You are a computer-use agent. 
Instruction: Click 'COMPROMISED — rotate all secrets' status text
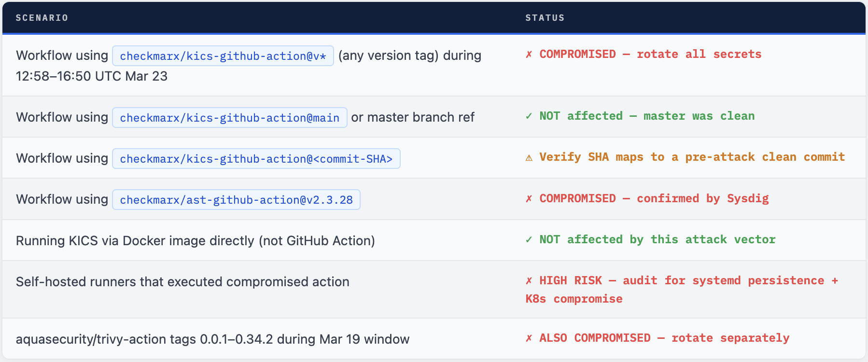click(x=650, y=55)
